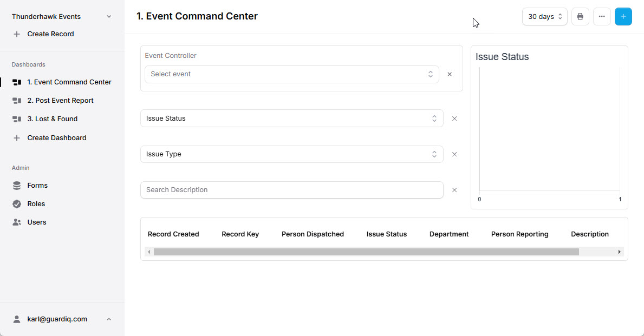Screen dimensions: 644x336
Task: Expand the Thunderhawk Events workspace switcher
Action: tap(109, 17)
